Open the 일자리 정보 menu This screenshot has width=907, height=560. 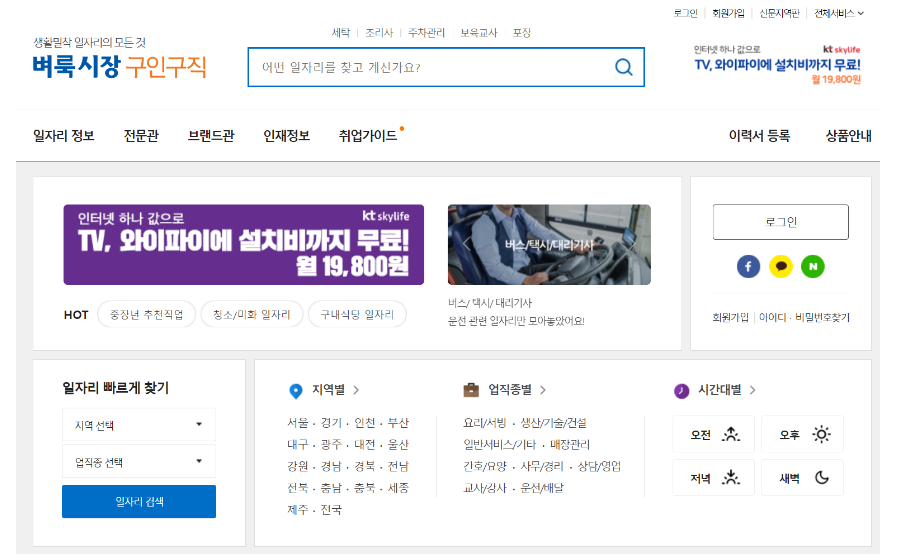click(64, 136)
